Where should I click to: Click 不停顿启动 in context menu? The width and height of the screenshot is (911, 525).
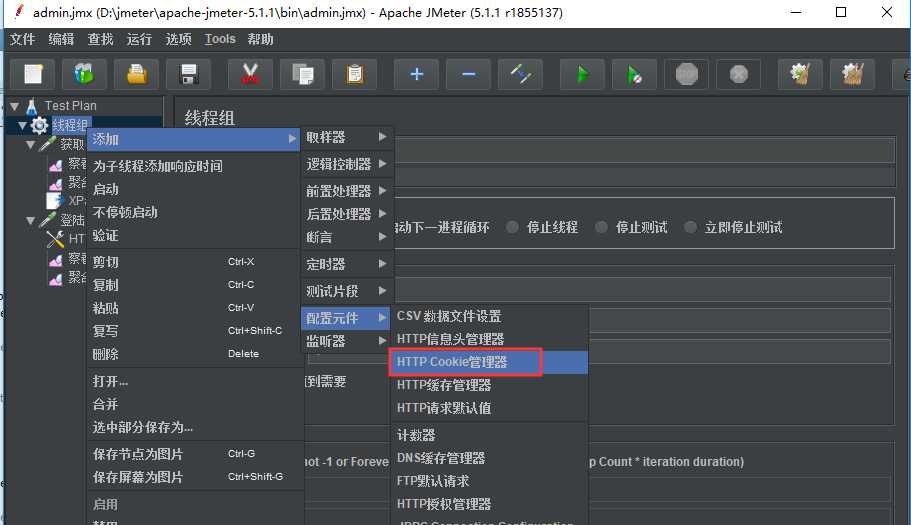(194, 213)
